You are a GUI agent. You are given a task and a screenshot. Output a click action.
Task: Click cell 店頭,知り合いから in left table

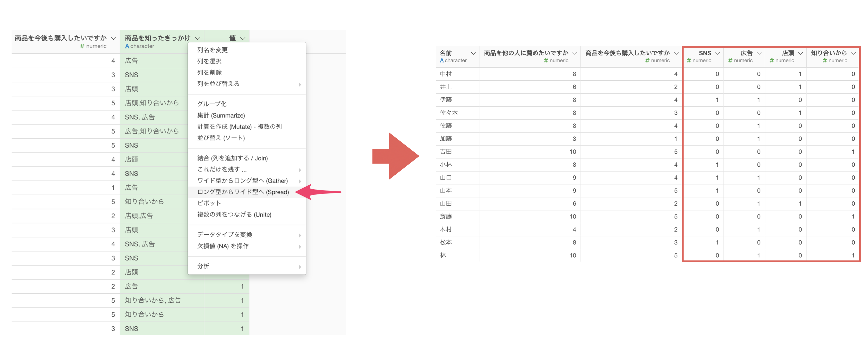pyautogui.click(x=152, y=103)
